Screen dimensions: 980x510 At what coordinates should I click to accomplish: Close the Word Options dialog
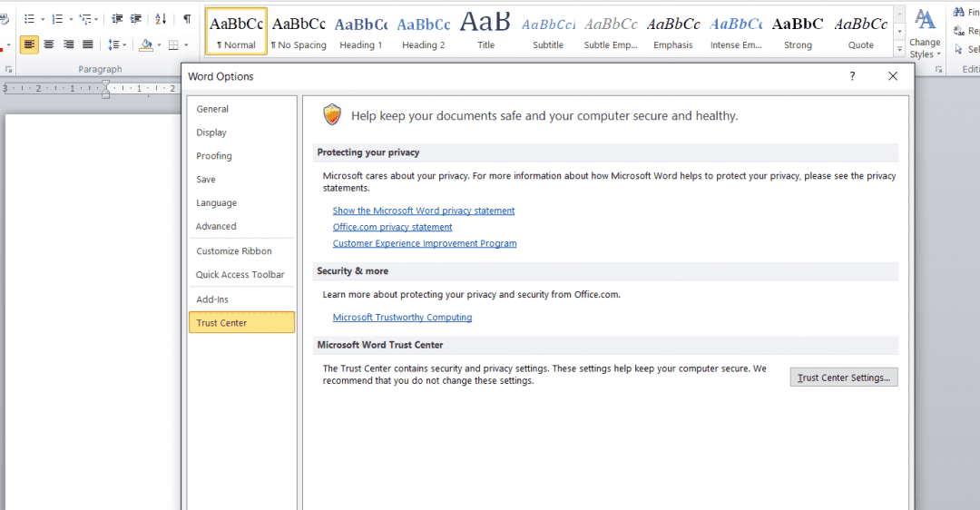[x=893, y=76]
